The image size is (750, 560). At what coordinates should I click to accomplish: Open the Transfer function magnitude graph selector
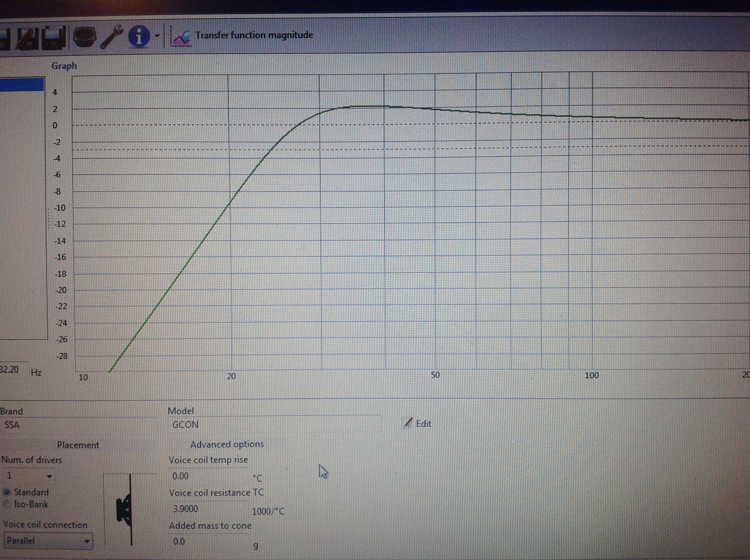point(254,35)
